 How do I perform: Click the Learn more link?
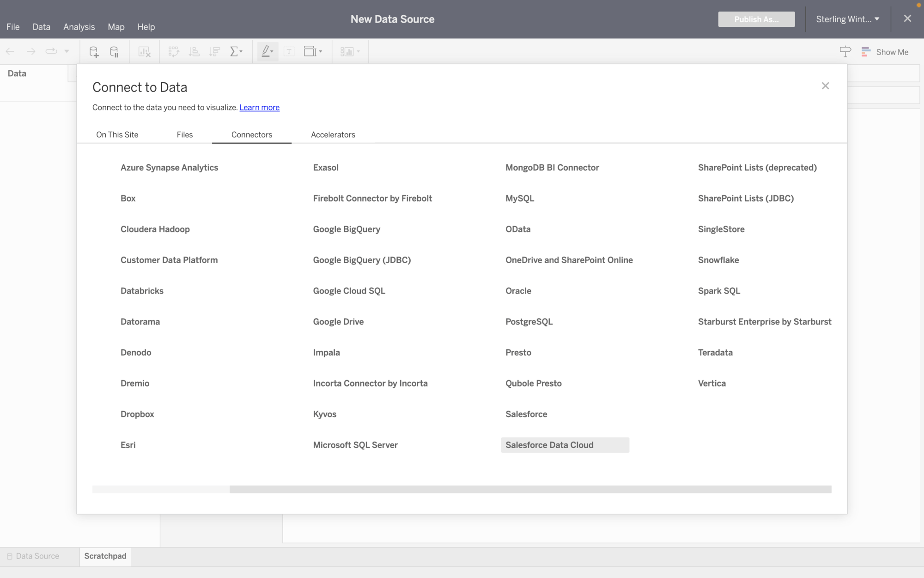click(x=259, y=107)
